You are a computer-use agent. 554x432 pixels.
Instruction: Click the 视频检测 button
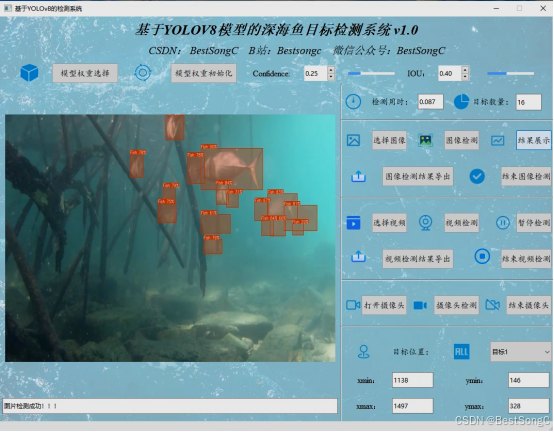pos(462,223)
